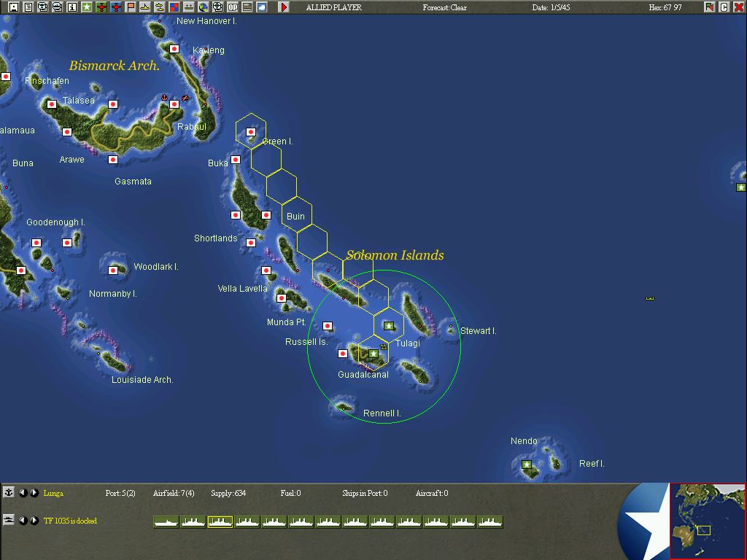Select previous task force arrow by TF 1035
Screen dimensions: 747x560
[x=23, y=521]
